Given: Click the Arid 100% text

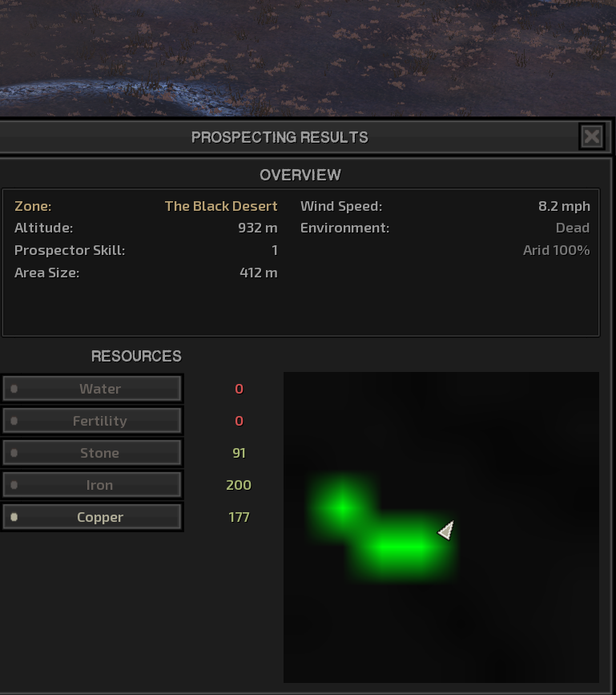Looking at the screenshot, I should coord(556,250).
